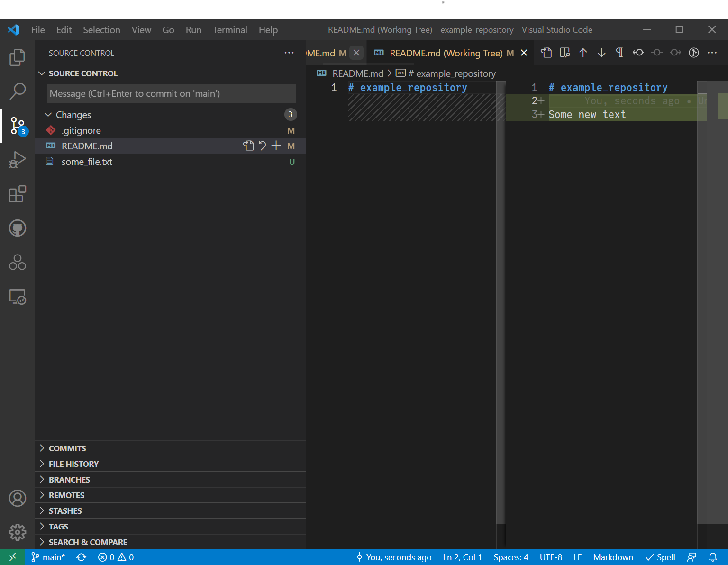The width and height of the screenshot is (728, 565).
Task: Switch to README.md (Working Tree) tab
Action: tap(446, 53)
